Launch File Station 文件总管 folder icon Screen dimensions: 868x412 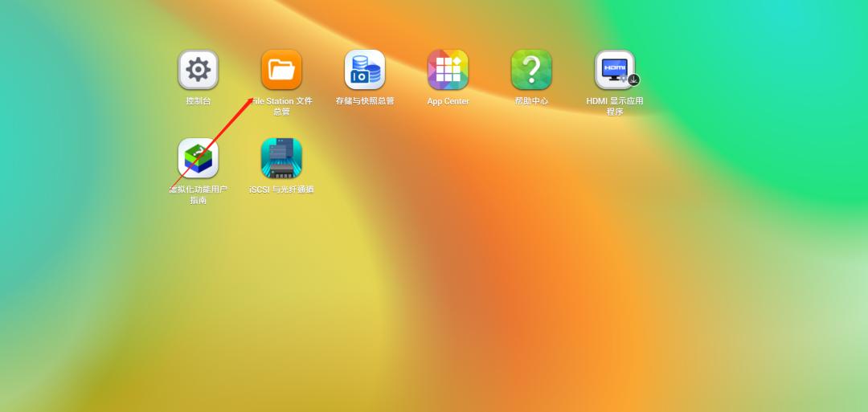282,70
